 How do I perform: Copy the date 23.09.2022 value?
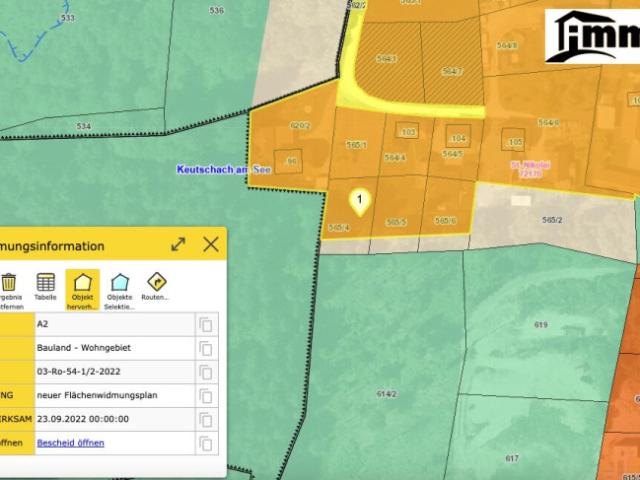(x=206, y=420)
